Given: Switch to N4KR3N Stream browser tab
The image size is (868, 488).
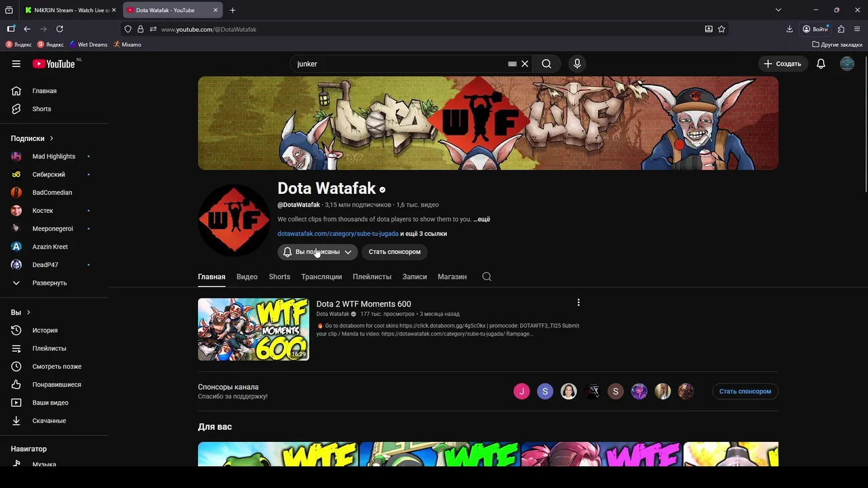Looking at the screenshot, I should point(71,10).
